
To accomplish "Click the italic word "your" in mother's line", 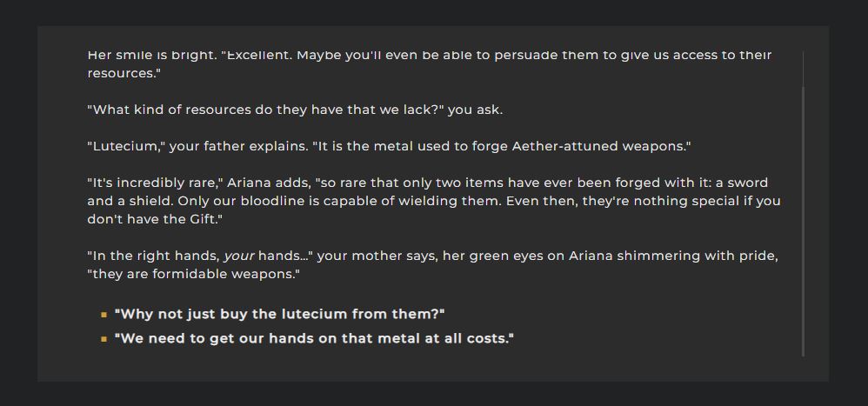I will point(238,256).
